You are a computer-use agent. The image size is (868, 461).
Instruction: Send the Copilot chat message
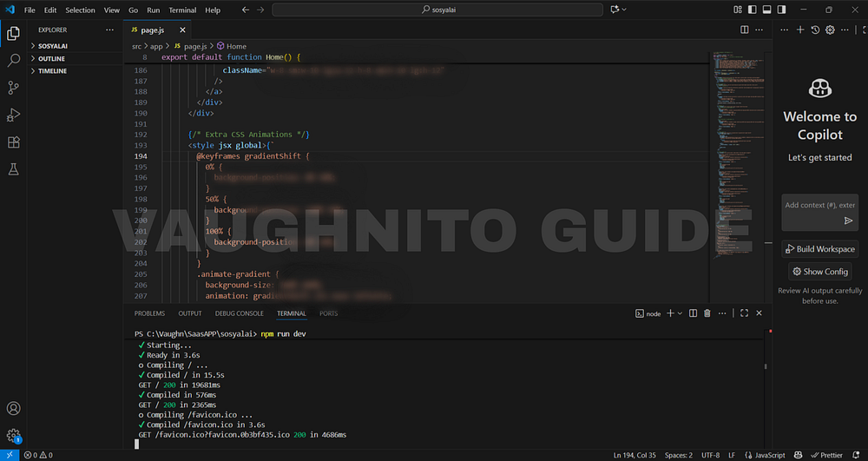(848, 221)
